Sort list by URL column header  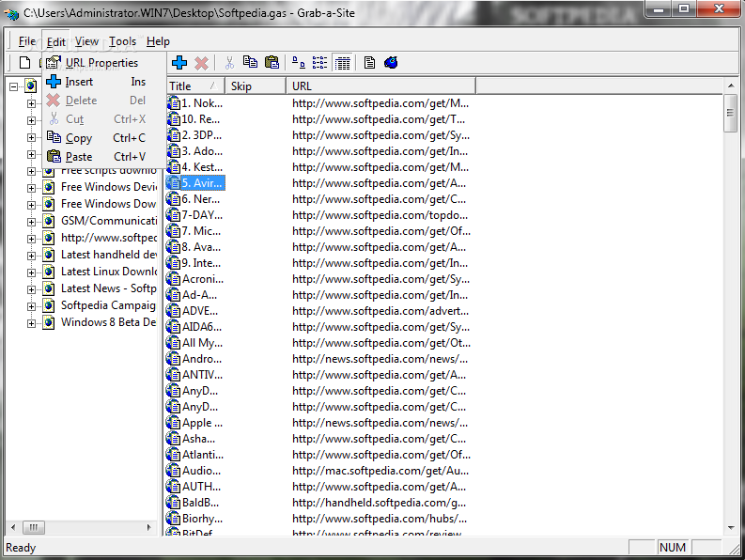click(x=380, y=86)
